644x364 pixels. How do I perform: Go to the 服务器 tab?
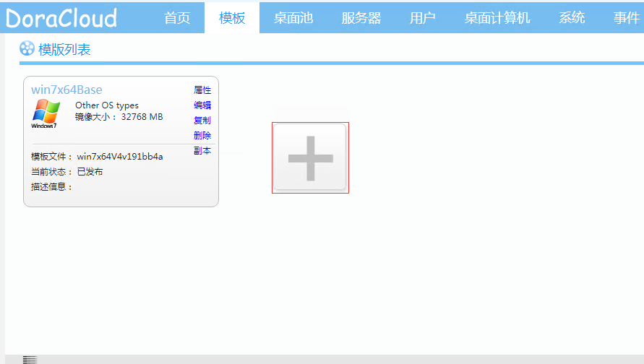click(x=361, y=18)
